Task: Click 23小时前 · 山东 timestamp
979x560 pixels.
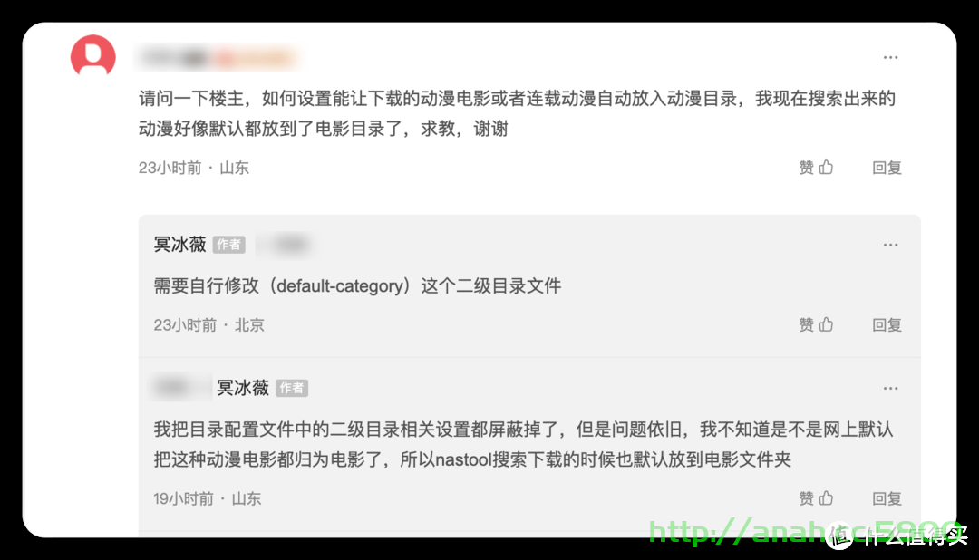Action: tap(194, 168)
